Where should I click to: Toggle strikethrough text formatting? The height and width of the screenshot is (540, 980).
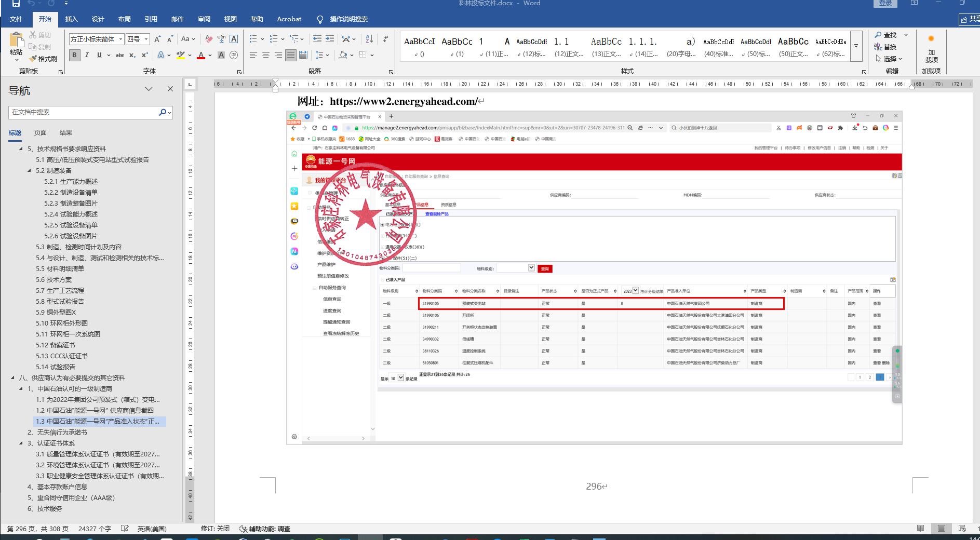click(120, 55)
